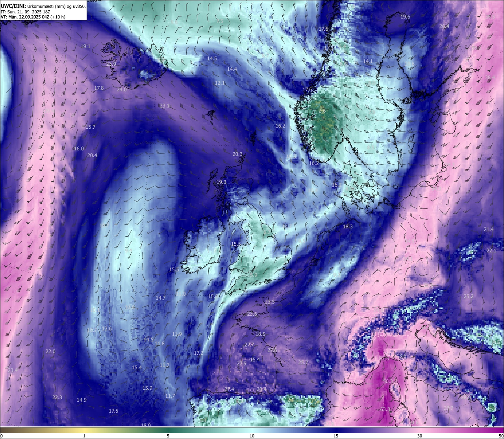Click the 15.9 map value
504x439 pixels.
click(x=147, y=388)
